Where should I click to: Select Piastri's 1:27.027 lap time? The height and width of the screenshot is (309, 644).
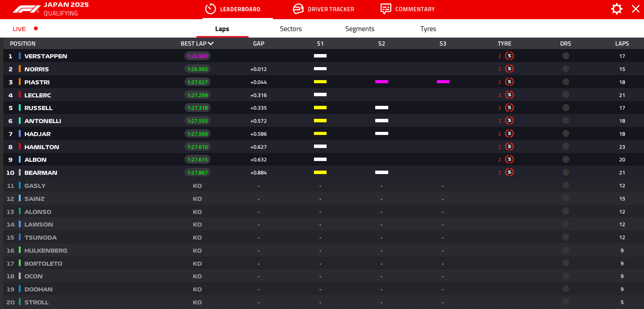tap(198, 82)
